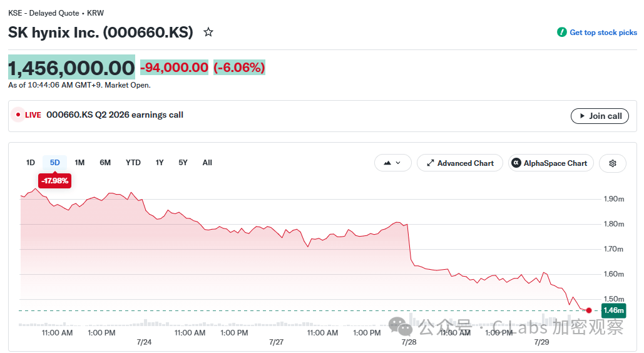The height and width of the screenshot is (353, 644).
Task: Click the 1.60m price axis label
Action: click(x=613, y=274)
